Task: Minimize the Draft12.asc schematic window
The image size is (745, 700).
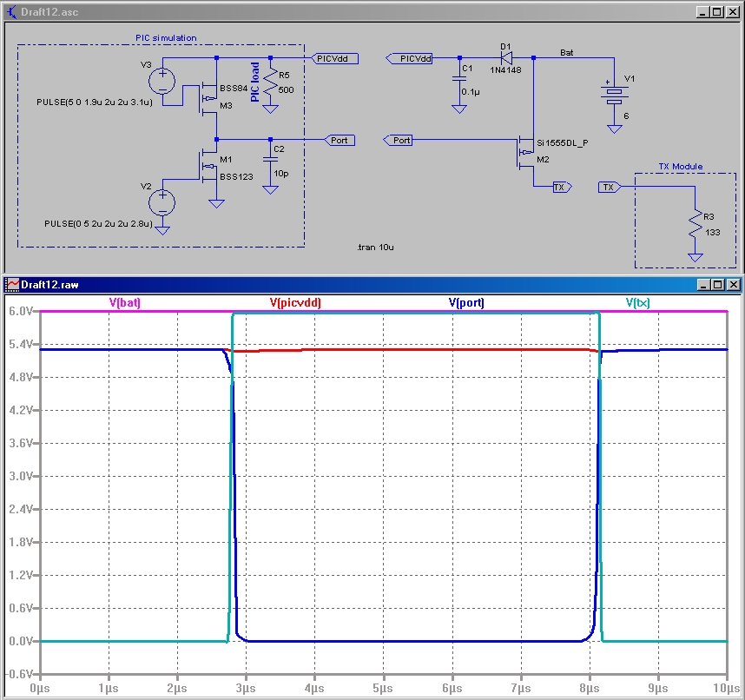Action: pos(703,12)
